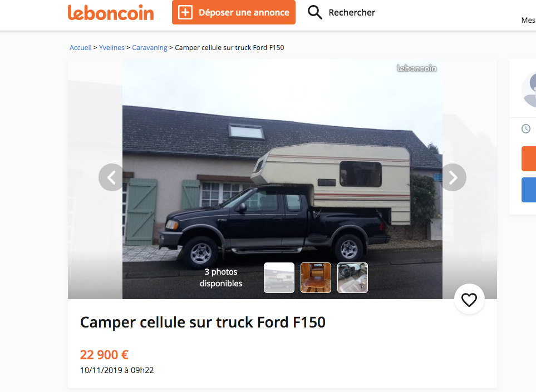The image size is (536, 392).
Task: Save listing with the heart favorite icon
Action: [469, 300]
